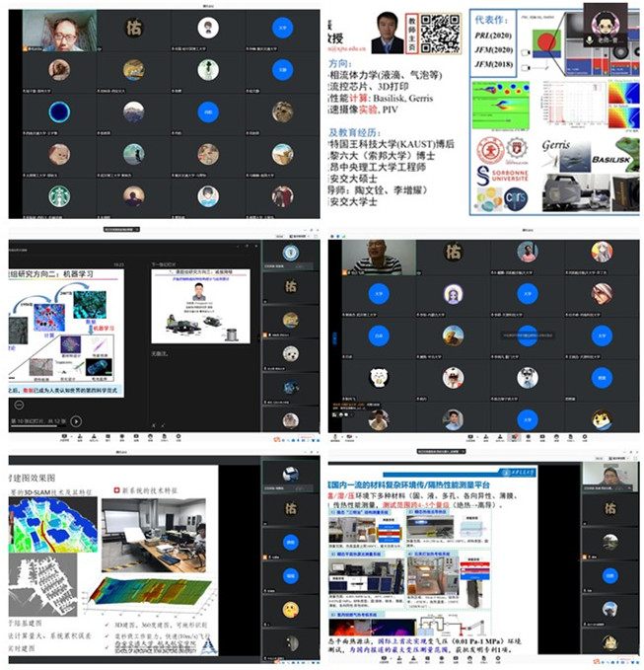
Task: Click the Starbucks logo participant avatar
Action: (58, 197)
